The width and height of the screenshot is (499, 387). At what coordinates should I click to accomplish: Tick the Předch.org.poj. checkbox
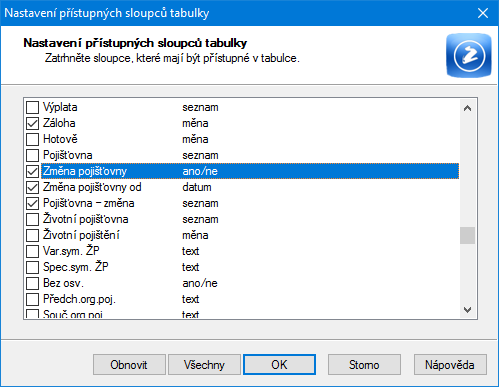pyautogui.click(x=32, y=300)
